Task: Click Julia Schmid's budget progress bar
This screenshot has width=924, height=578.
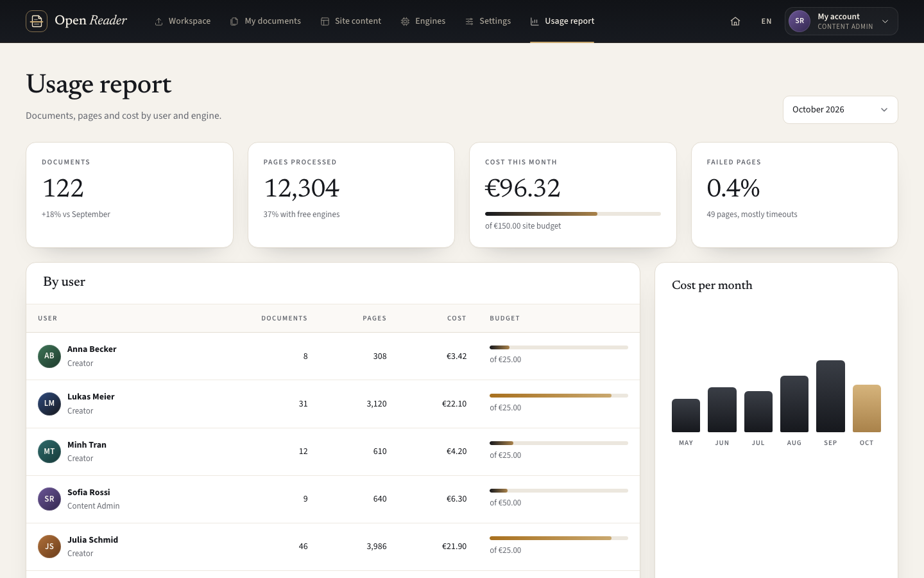Action: tap(559, 538)
